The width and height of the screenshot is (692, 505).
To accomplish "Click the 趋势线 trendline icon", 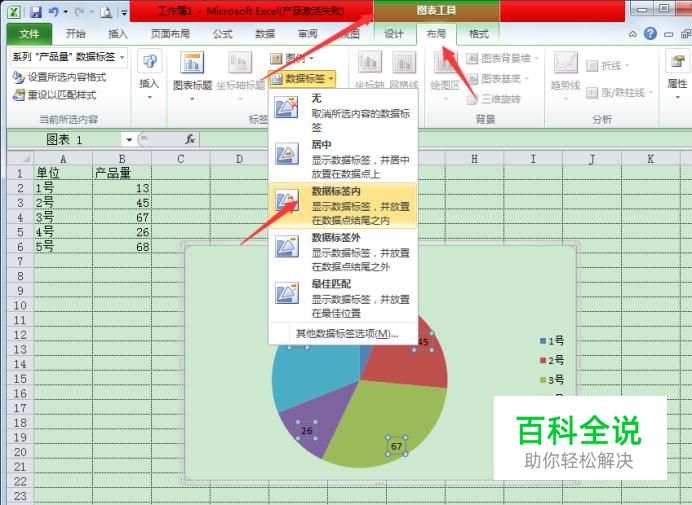I will pyautogui.click(x=566, y=62).
